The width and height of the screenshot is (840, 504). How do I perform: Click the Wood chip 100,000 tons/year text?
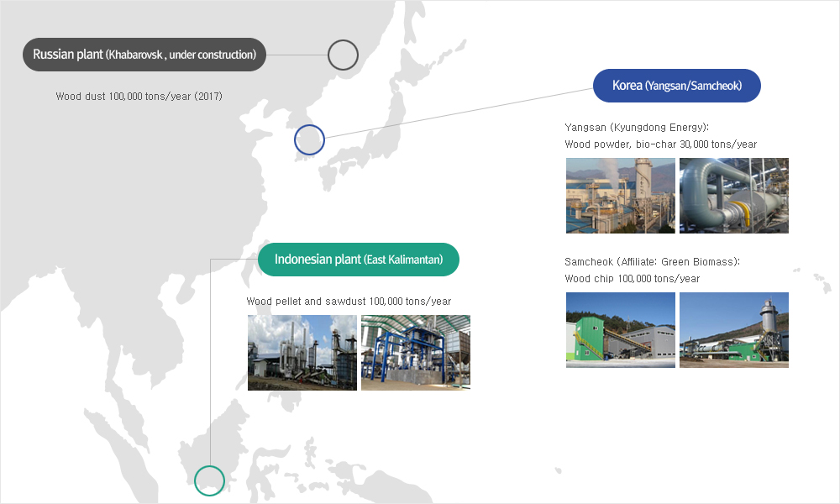tap(632, 279)
